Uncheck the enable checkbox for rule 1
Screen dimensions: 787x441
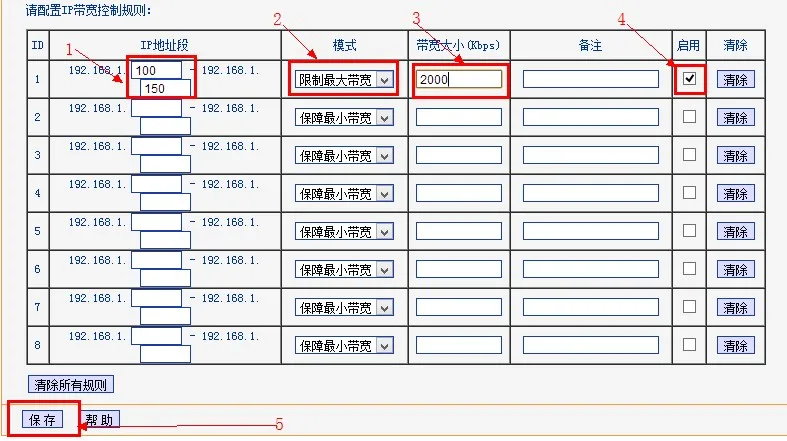690,78
